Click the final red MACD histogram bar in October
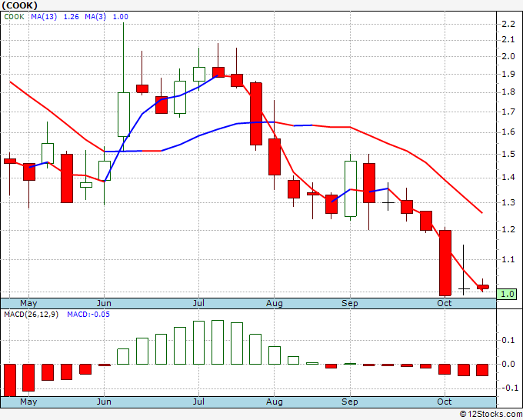 click(482, 370)
